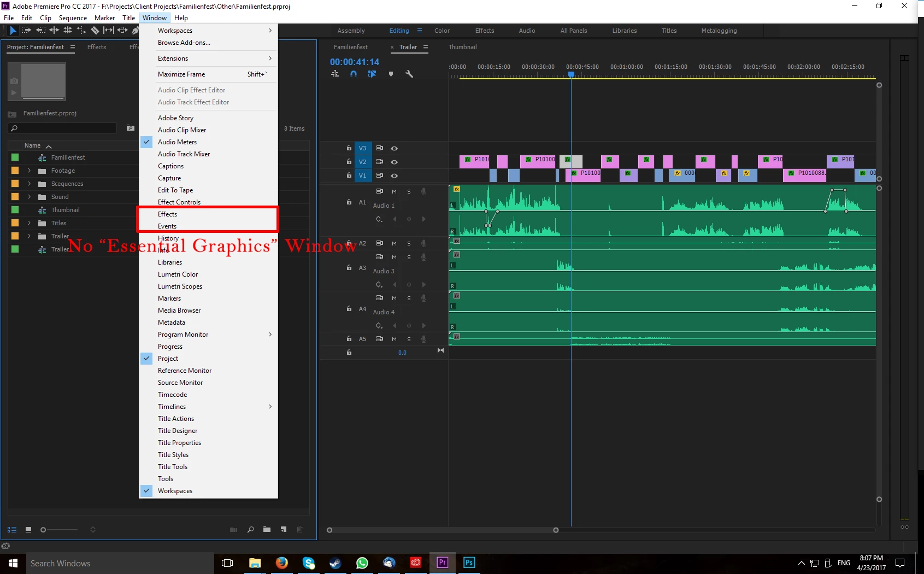
Task: Expand the Footage bin
Action: pos(30,171)
